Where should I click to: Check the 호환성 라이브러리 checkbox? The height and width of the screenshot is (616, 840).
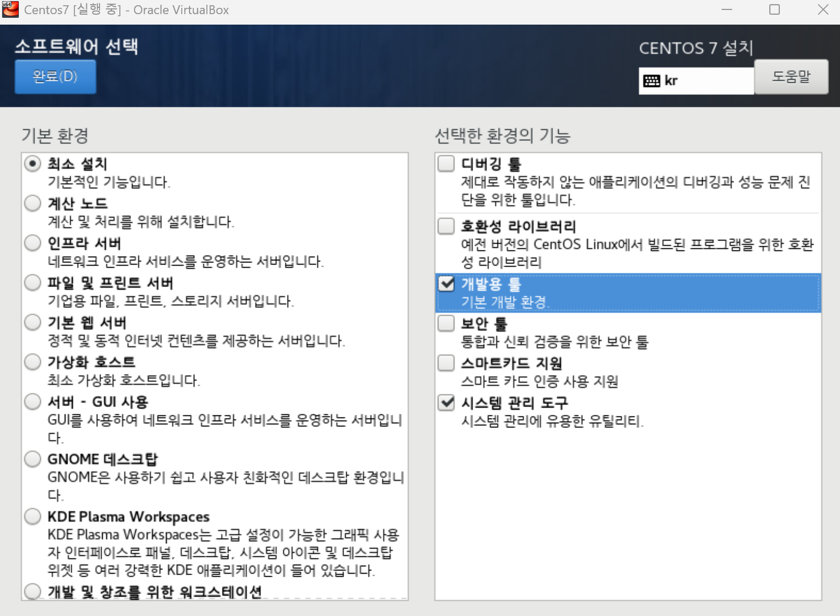point(446,226)
